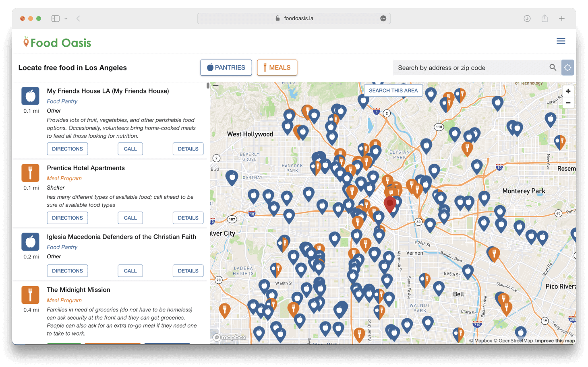Call Iglesia Macedonia Defenders of the Christian Faith
This screenshot has width=588, height=367.
pyautogui.click(x=130, y=271)
